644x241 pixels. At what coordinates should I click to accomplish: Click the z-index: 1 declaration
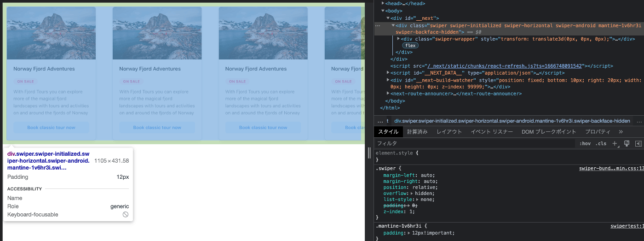(x=399, y=212)
